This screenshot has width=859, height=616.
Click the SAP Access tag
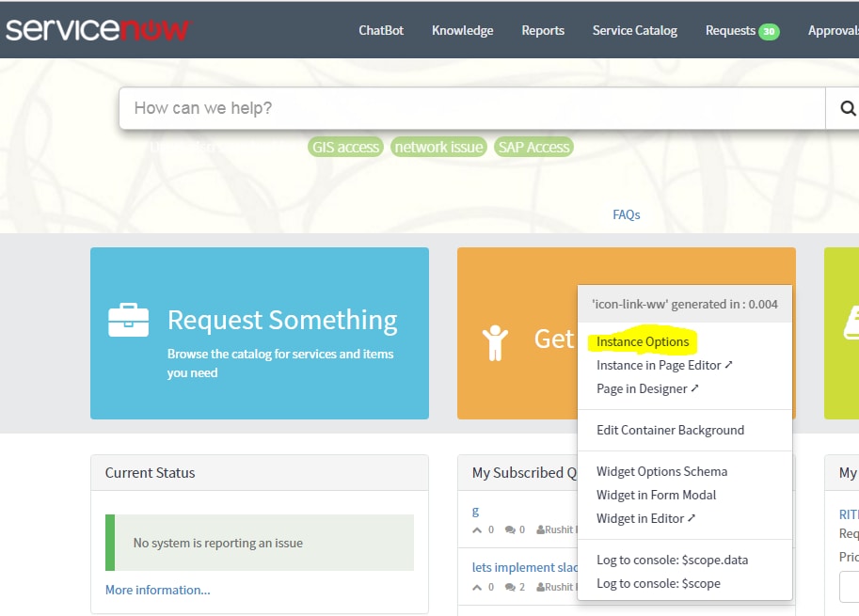coord(533,147)
